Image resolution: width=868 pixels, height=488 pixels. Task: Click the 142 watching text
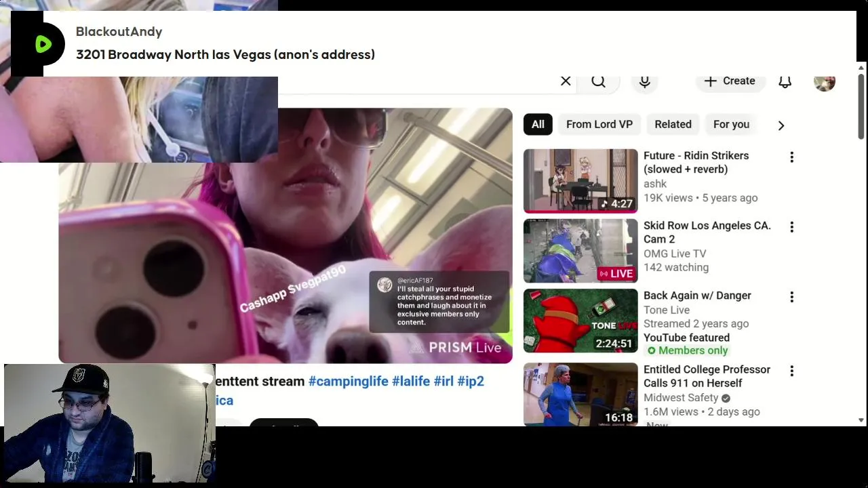coord(676,268)
